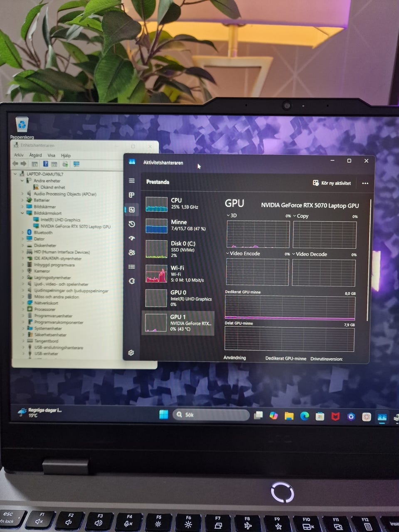Open Task Manager settings gear
399x532 pixels.
point(131,353)
